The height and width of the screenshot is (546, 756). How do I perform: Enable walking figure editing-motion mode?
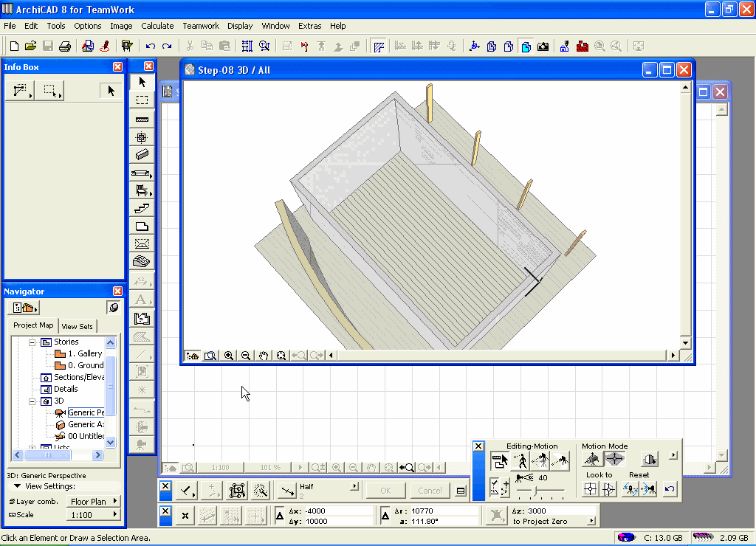520,462
